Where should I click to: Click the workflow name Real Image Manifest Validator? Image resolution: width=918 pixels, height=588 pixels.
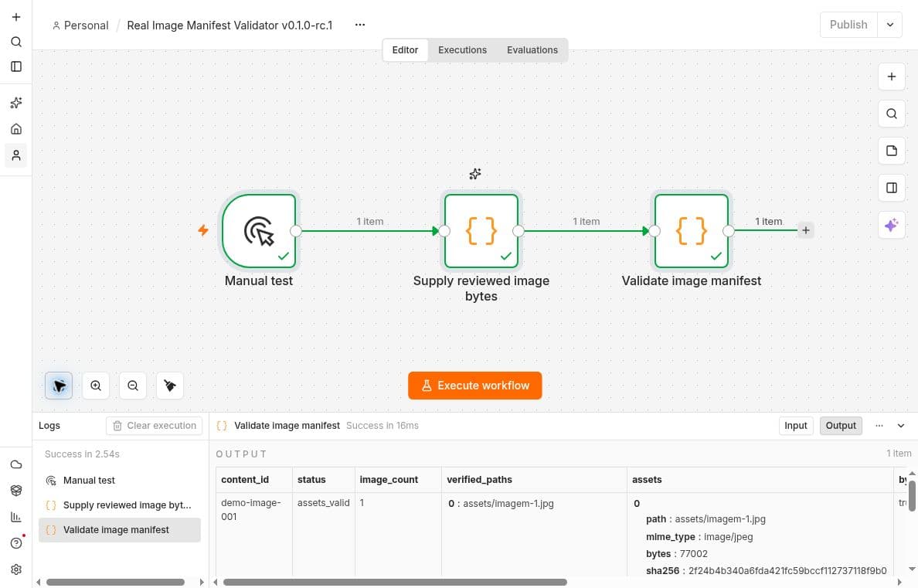point(229,25)
